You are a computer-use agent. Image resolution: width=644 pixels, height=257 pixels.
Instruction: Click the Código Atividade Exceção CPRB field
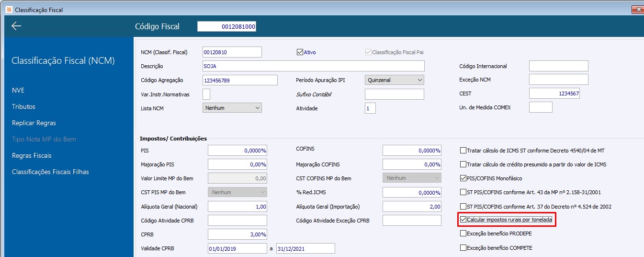coord(412,220)
